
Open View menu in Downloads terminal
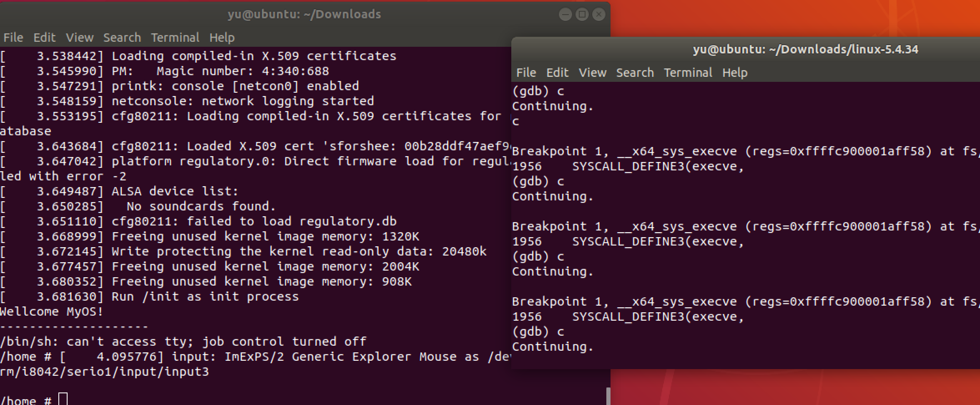pos(79,38)
